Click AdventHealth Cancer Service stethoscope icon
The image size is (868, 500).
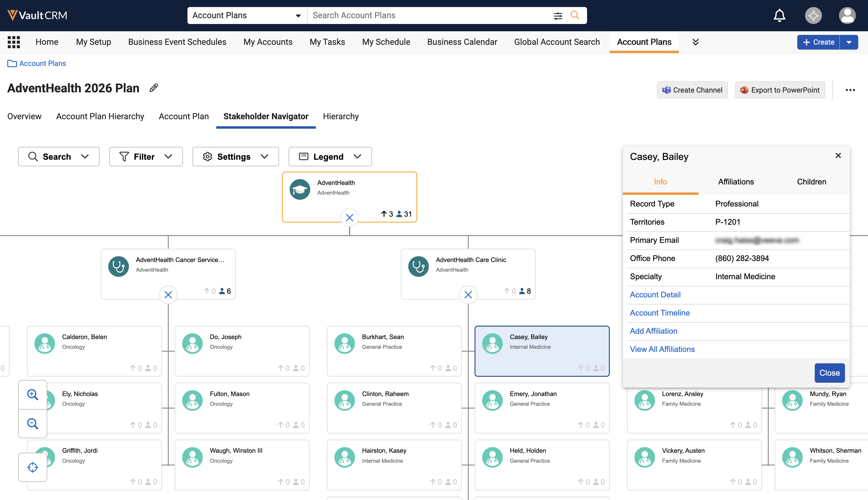(118, 266)
